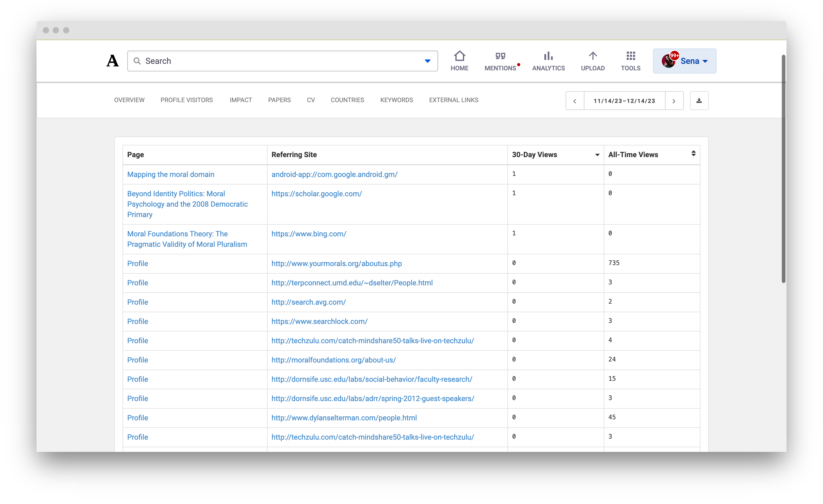
Task: Download the analytics report
Action: (x=699, y=101)
